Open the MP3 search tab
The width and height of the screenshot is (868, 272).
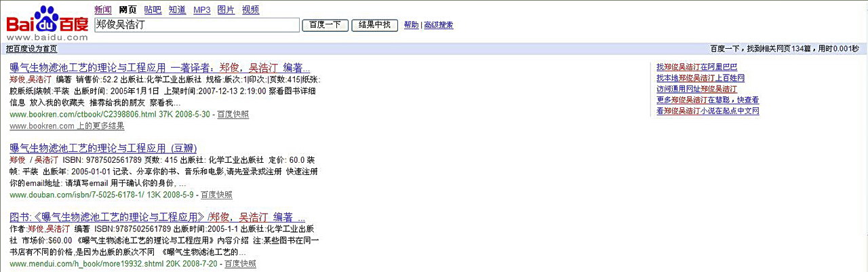click(201, 9)
